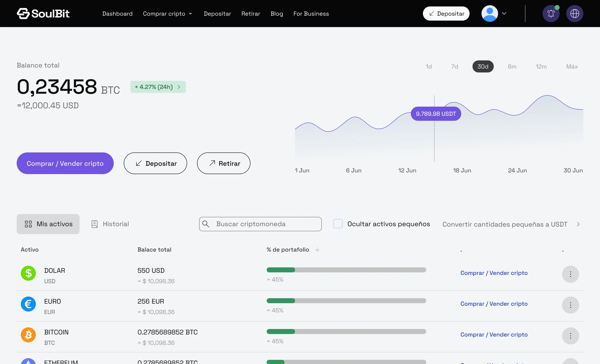Click the Comprar / Vender cripto button

[x=65, y=163]
